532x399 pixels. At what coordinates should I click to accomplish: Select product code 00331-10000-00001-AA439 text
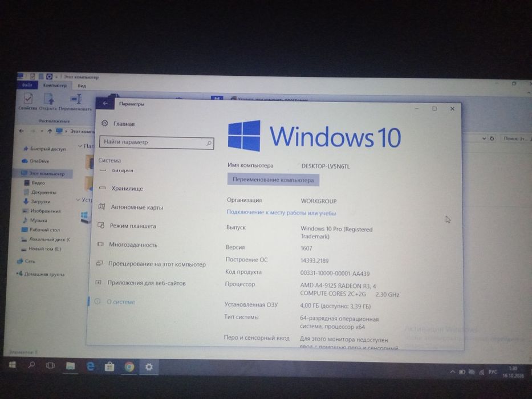[x=335, y=273]
